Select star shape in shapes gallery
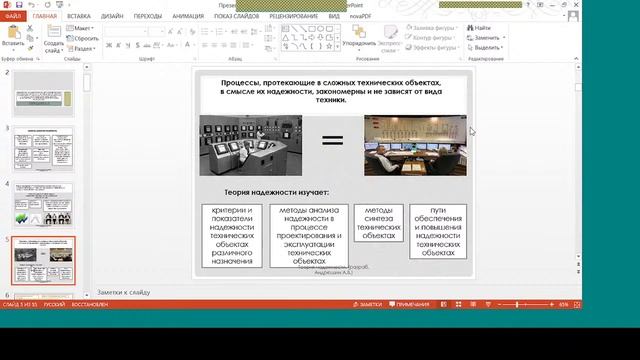Viewport: 640px width, 360px height. tap(329, 47)
